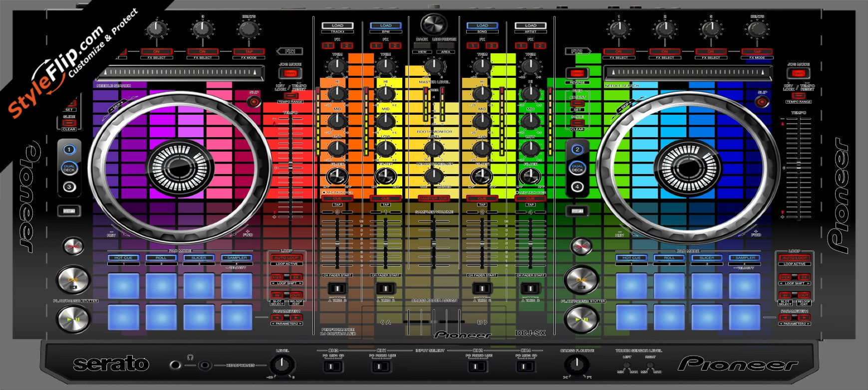868x390 pixels.
Task: Click left deck Parameter 1 right arrow
Action: coord(295,317)
